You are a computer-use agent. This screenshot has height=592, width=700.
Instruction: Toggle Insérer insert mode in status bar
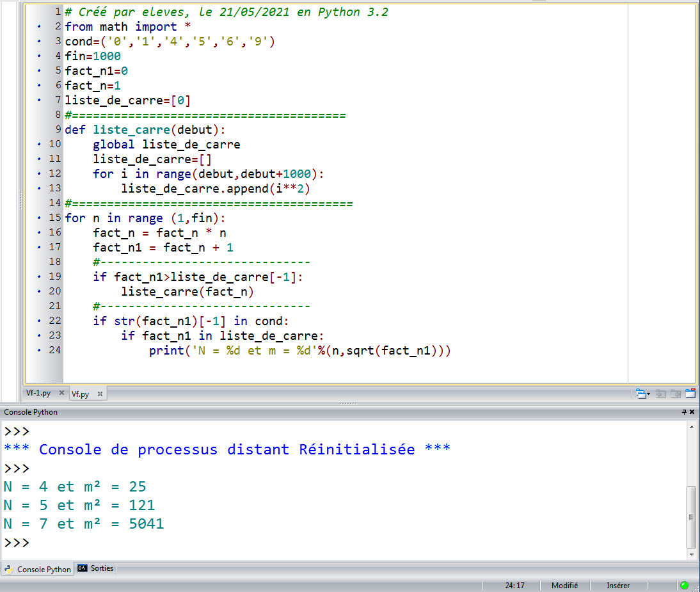[618, 585]
